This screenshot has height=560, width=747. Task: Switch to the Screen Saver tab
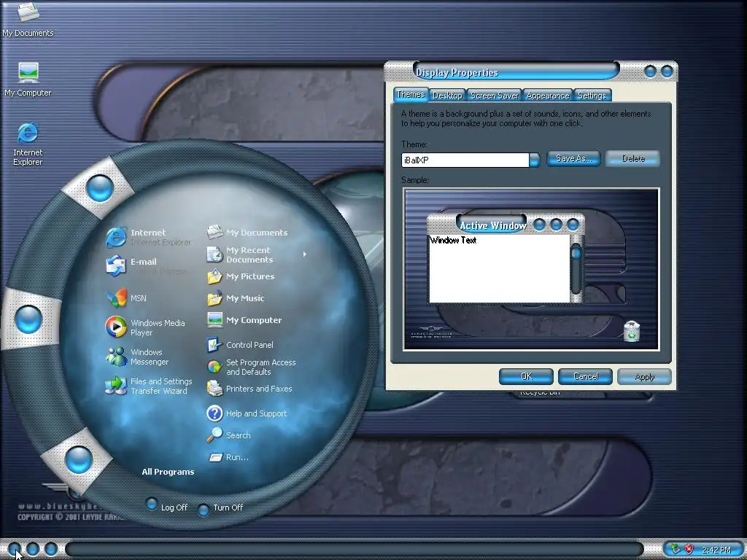pos(494,96)
